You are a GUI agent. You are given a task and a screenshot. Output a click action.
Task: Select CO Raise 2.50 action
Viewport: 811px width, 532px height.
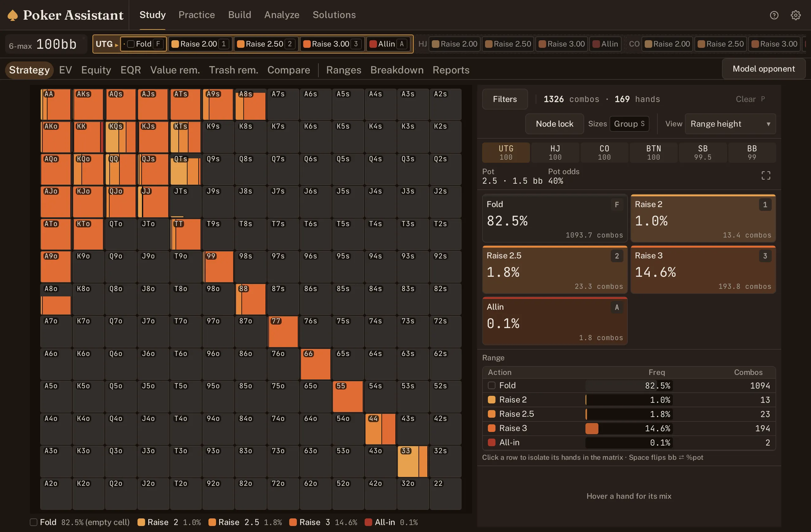[x=721, y=44]
